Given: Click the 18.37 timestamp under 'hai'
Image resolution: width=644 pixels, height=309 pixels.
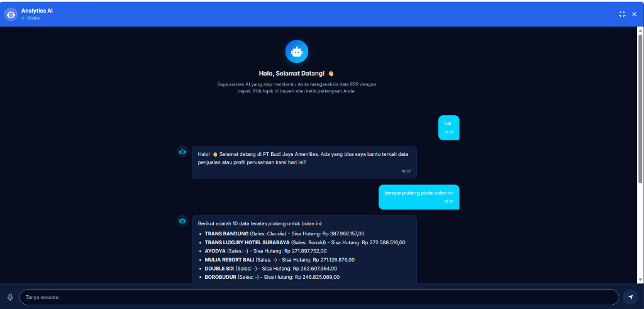Looking at the screenshot, I should (448, 132).
